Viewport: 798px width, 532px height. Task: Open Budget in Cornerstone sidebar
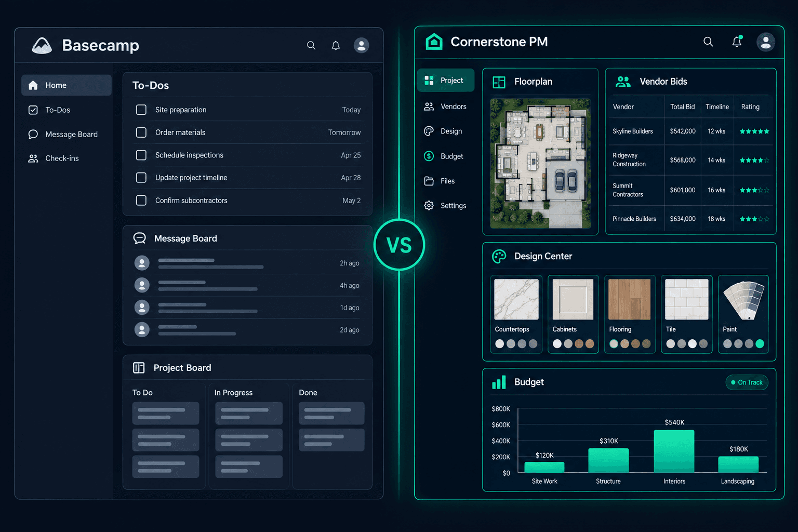click(446, 156)
